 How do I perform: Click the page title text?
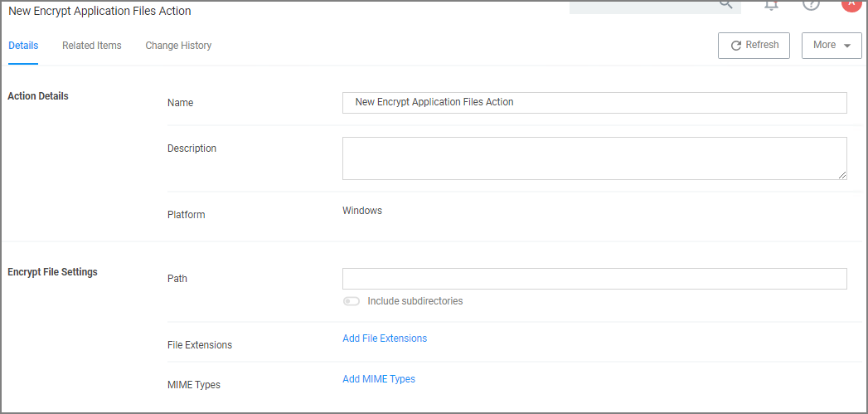click(99, 11)
